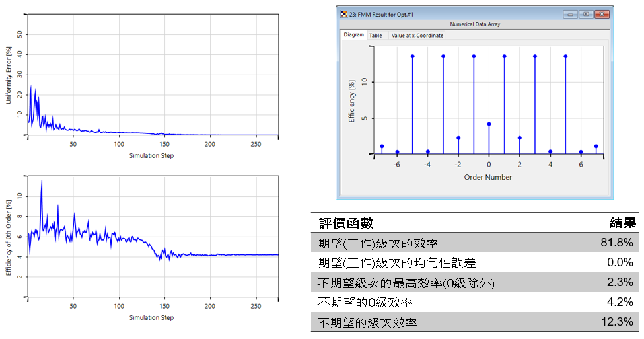Click the '結果' table header
644x339 pixels.
tap(623, 223)
